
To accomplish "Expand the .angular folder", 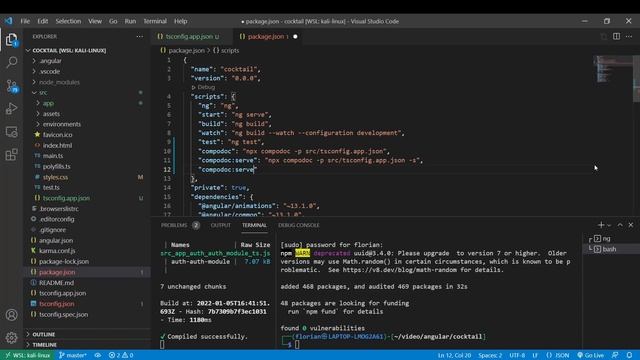I will point(51,61).
